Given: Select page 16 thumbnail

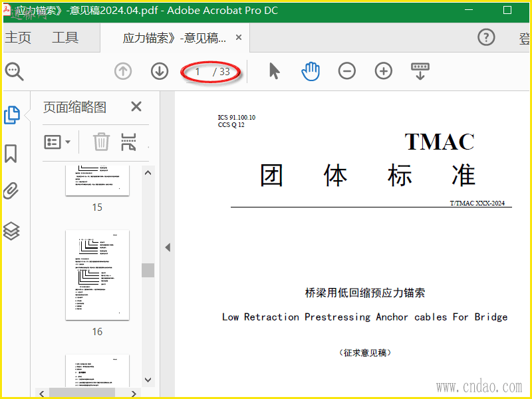Looking at the screenshot, I should click(x=97, y=275).
